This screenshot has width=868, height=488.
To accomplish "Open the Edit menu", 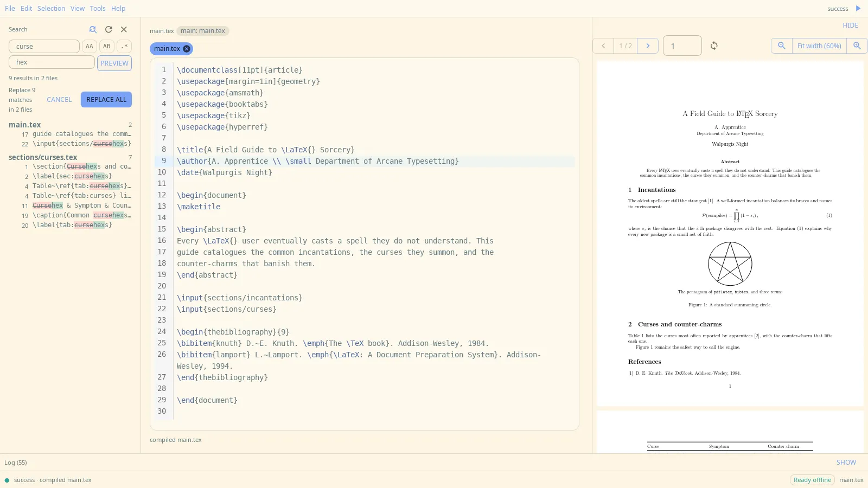I will pos(26,9).
